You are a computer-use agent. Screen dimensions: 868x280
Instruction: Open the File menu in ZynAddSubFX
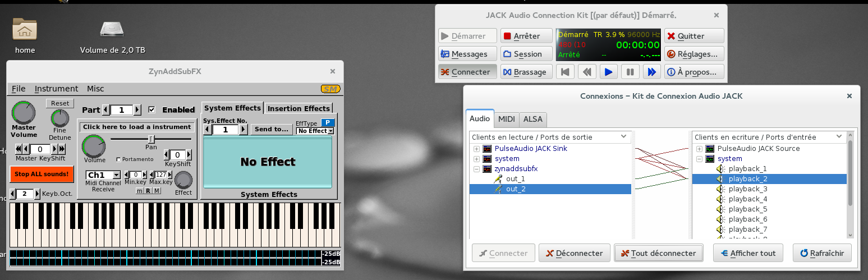click(x=19, y=89)
